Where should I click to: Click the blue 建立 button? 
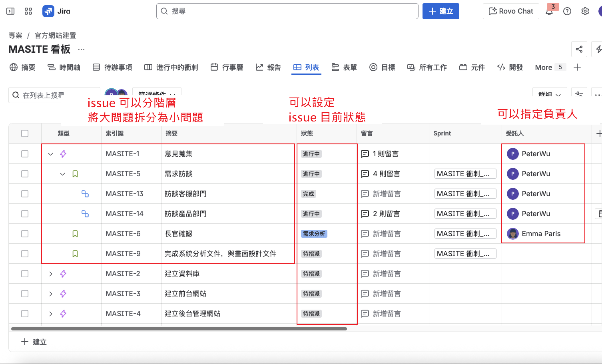click(441, 11)
